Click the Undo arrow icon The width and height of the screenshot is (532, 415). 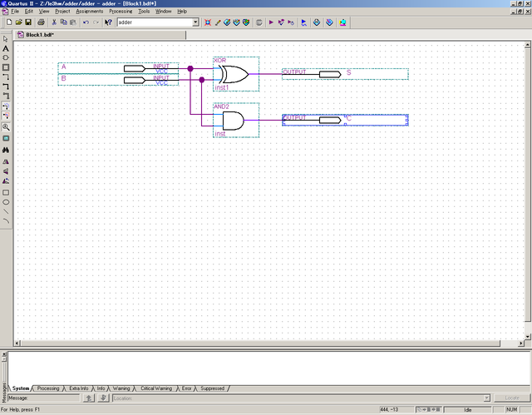coord(86,22)
